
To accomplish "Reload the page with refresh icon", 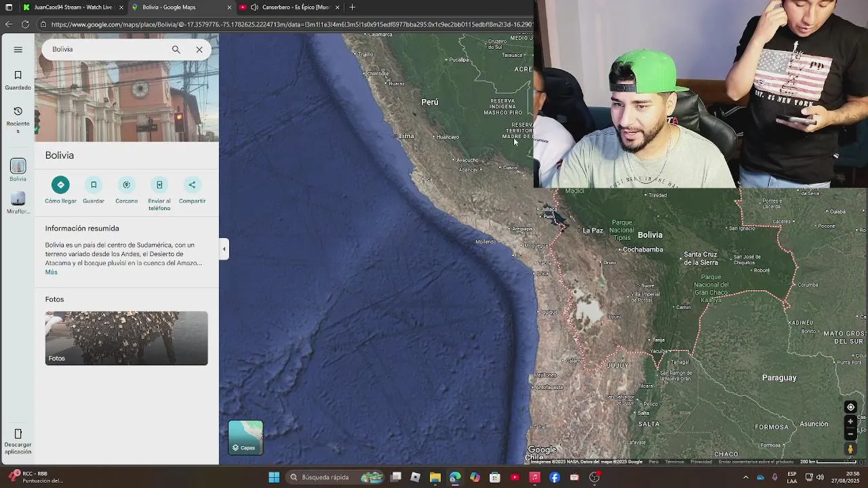I will click(25, 24).
